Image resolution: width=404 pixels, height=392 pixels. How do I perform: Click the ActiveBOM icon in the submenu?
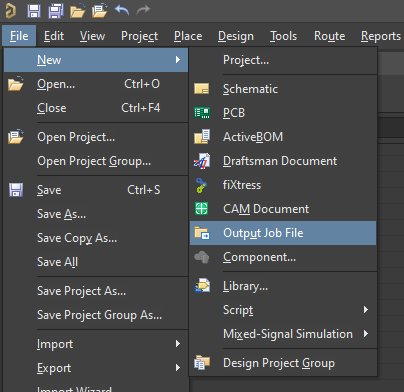coord(202,137)
